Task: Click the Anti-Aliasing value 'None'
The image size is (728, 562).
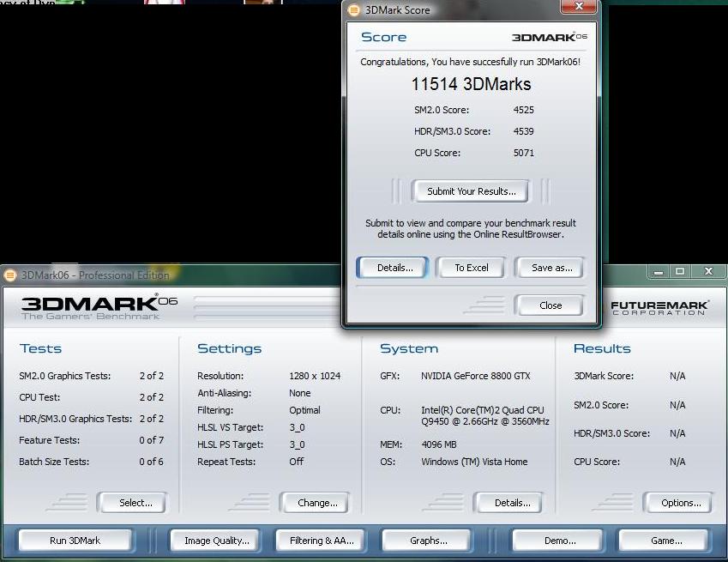Action: (300, 393)
